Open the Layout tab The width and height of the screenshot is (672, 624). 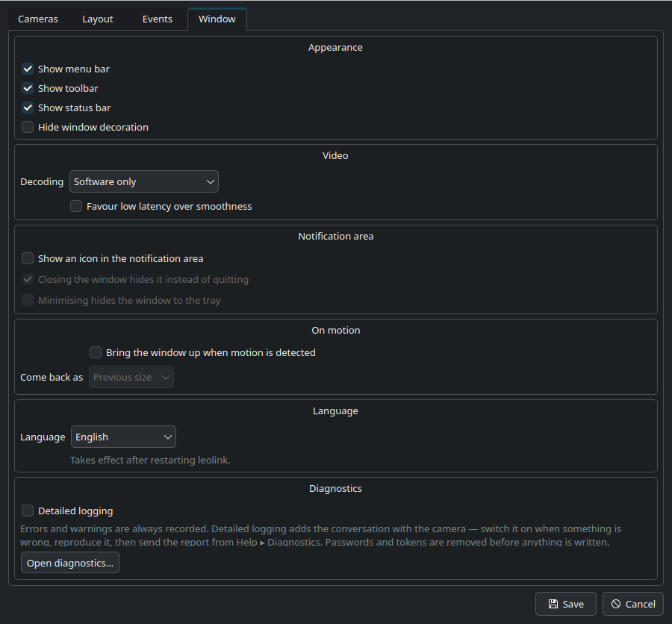[98, 19]
